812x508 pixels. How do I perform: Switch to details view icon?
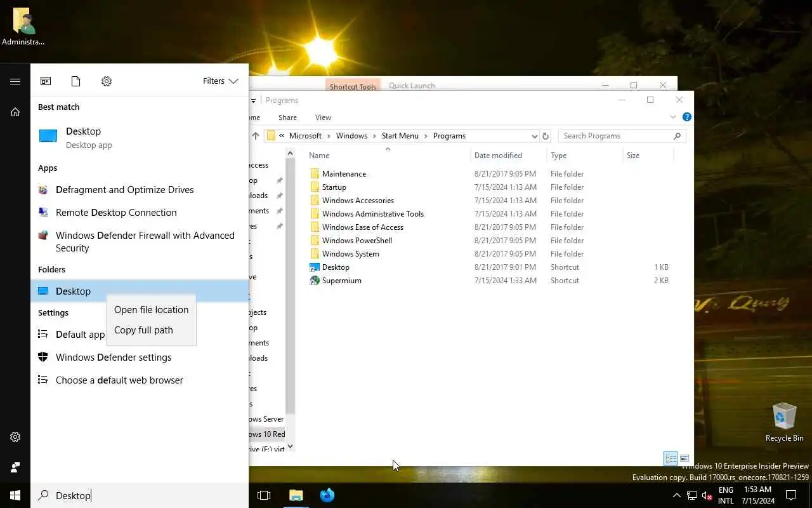point(671,458)
